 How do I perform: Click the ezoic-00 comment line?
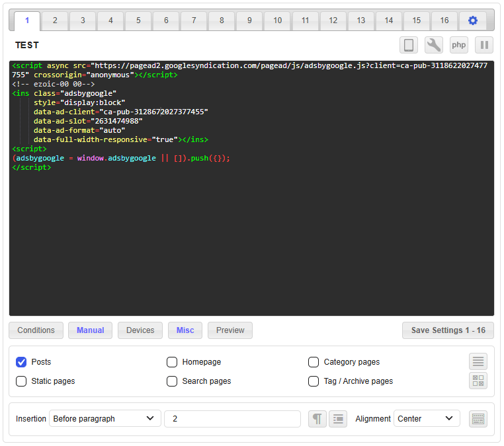pyautogui.click(x=54, y=84)
